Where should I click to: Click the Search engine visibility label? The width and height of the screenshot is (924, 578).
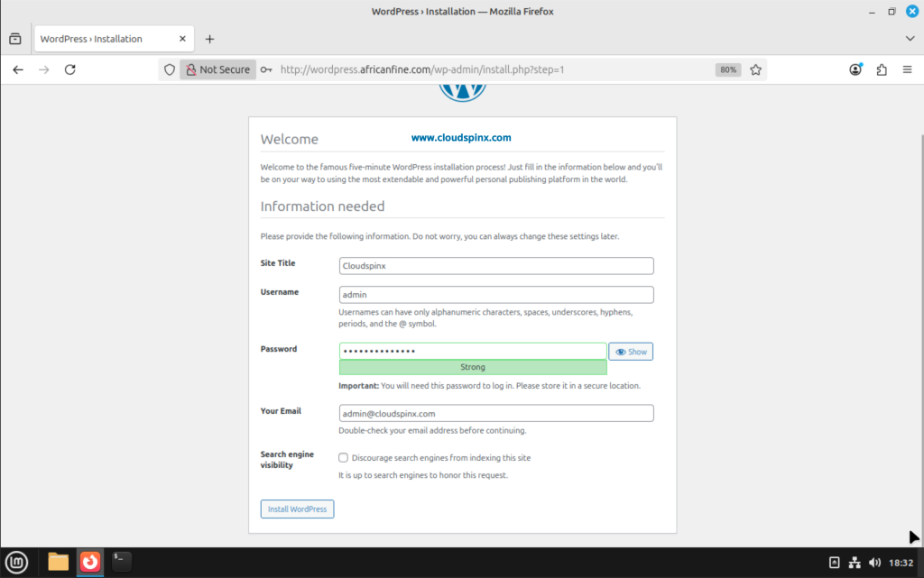287,460
